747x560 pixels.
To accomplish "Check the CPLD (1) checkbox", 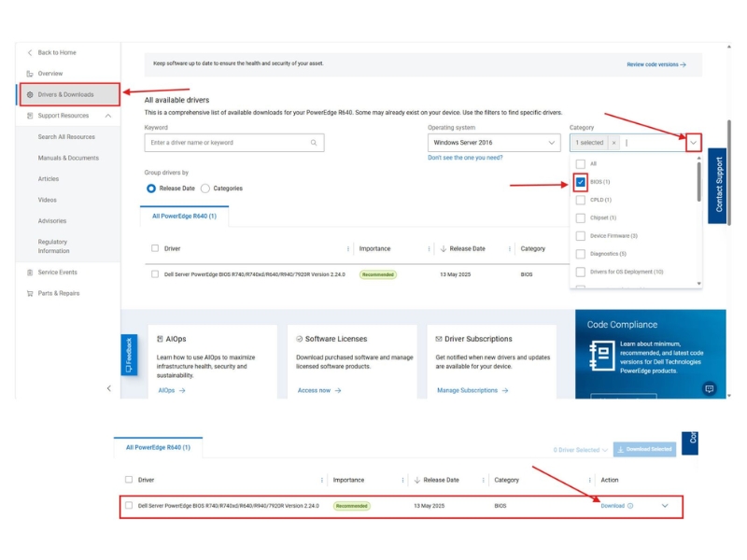I will 580,200.
